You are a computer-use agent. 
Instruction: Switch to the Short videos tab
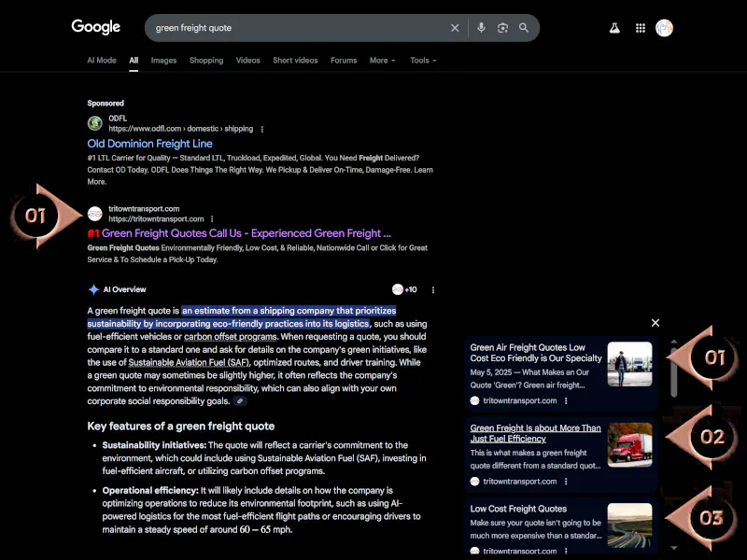(295, 61)
